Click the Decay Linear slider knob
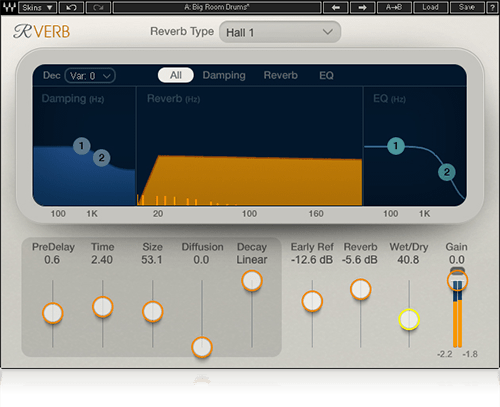Screen dimensions: 500x407 pyautogui.click(x=252, y=281)
